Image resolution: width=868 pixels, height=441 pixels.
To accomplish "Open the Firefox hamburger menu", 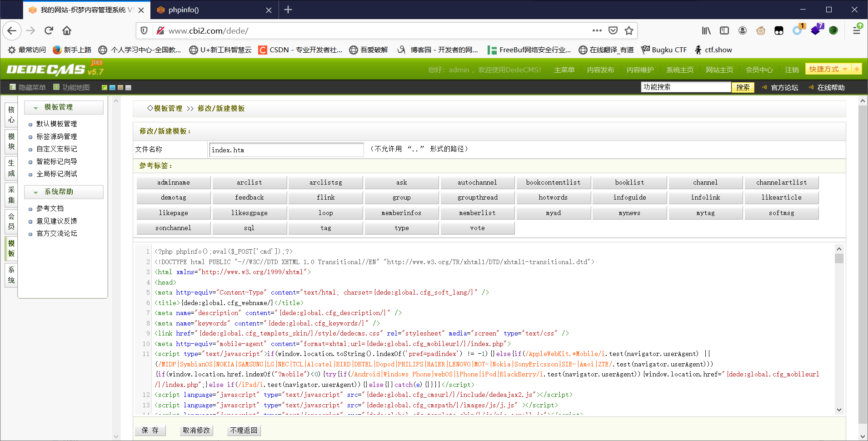I will click(857, 30).
